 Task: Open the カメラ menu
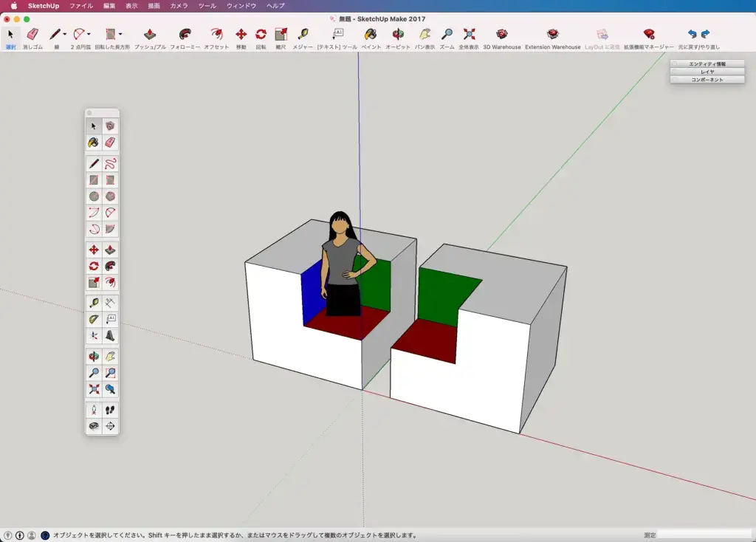[x=179, y=6]
